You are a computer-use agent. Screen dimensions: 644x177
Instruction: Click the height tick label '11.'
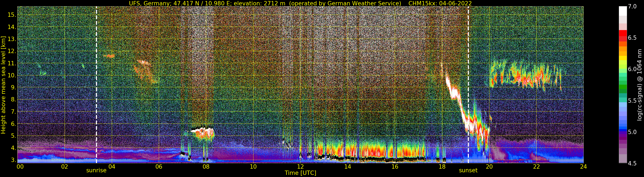pos(12,63)
